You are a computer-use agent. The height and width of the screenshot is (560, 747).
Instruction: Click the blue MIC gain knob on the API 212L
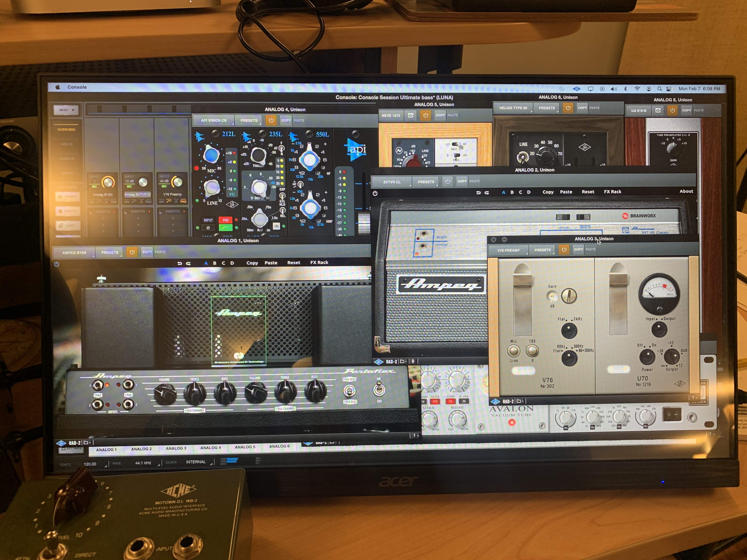tap(211, 155)
